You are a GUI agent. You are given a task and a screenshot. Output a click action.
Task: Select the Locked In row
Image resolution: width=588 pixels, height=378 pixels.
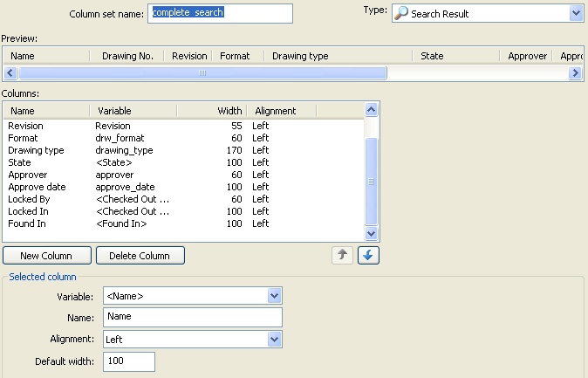(x=184, y=211)
